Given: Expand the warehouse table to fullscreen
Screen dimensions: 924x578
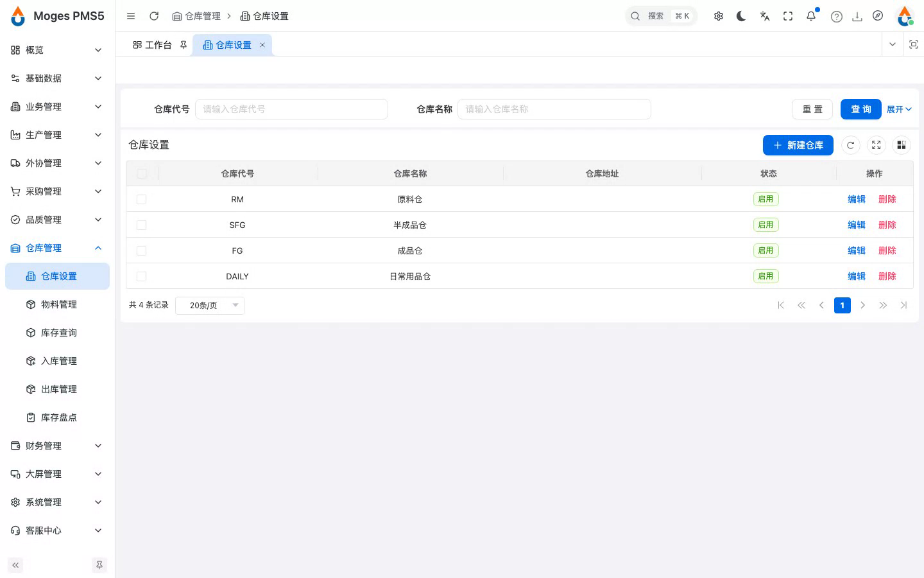Looking at the screenshot, I should 876,145.
